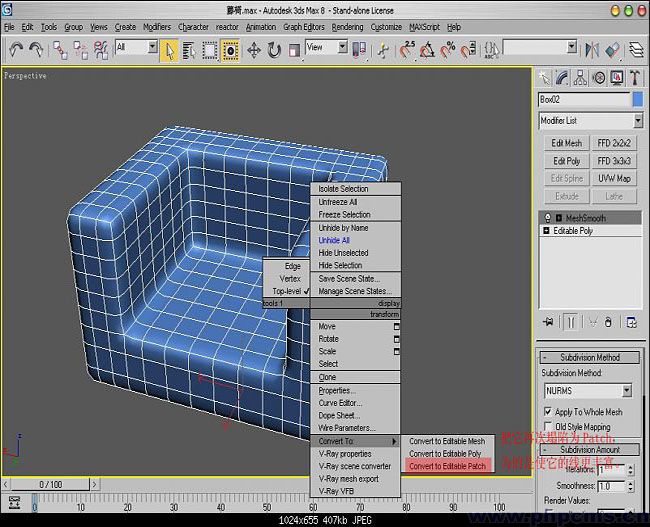Screen dimensions: 650x527
Task: Toggle the Window/Crossing selection icon
Action: pos(230,51)
